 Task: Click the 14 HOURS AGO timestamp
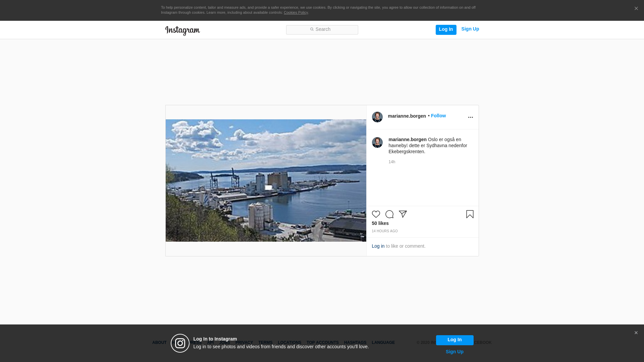click(x=384, y=231)
